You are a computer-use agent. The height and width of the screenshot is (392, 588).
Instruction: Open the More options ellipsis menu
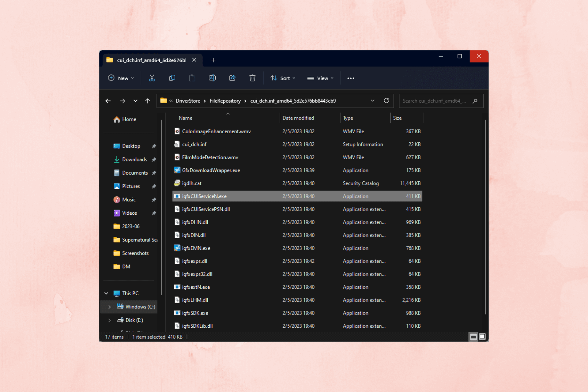point(351,78)
